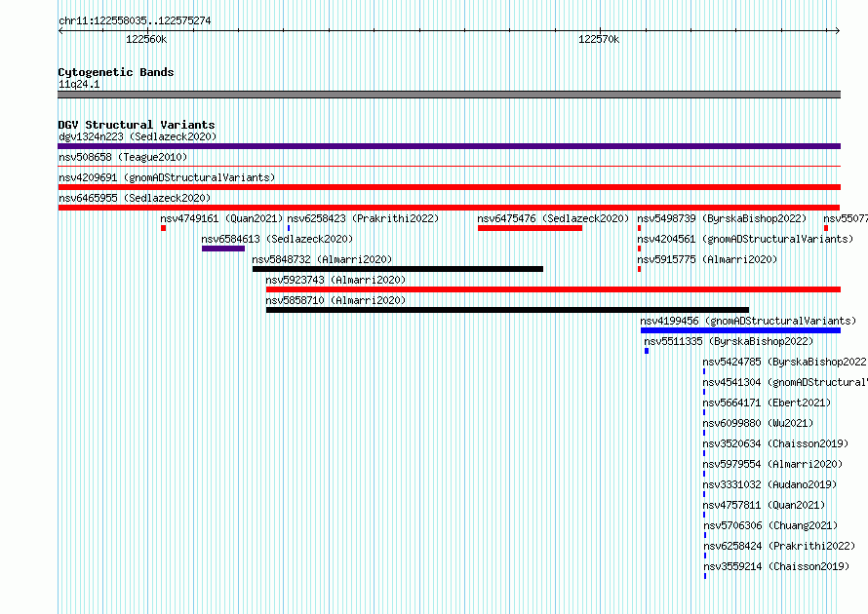Open nsv6258423 (Prakrithi2022) label
The image size is (868, 614).
363,218
